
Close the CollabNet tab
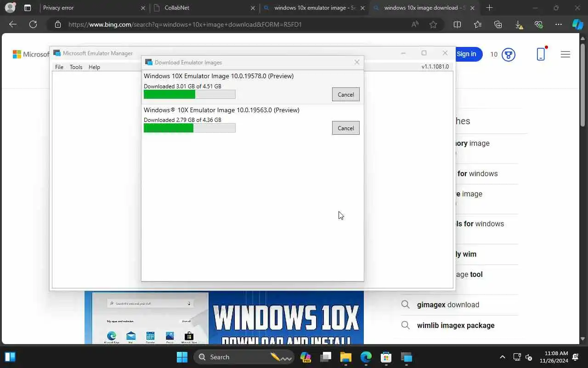tap(253, 8)
